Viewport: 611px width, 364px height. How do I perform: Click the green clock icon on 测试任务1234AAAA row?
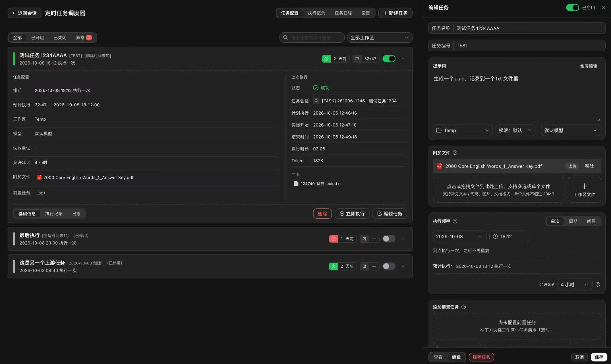click(x=326, y=59)
